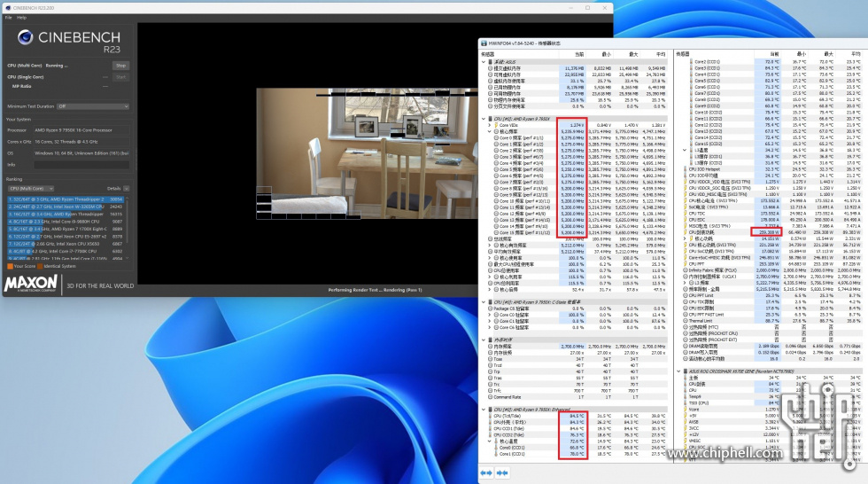This screenshot has height=484, width=868.
Task: Open the CPU (Multi Core) ranking dropdown
Action: click(x=31, y=188)
